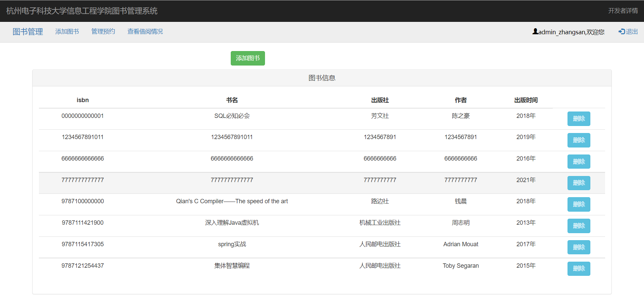Click the 作者 column header
This screenshot has height=303, width=644.
pyautogui.click(x=461, y=100)
